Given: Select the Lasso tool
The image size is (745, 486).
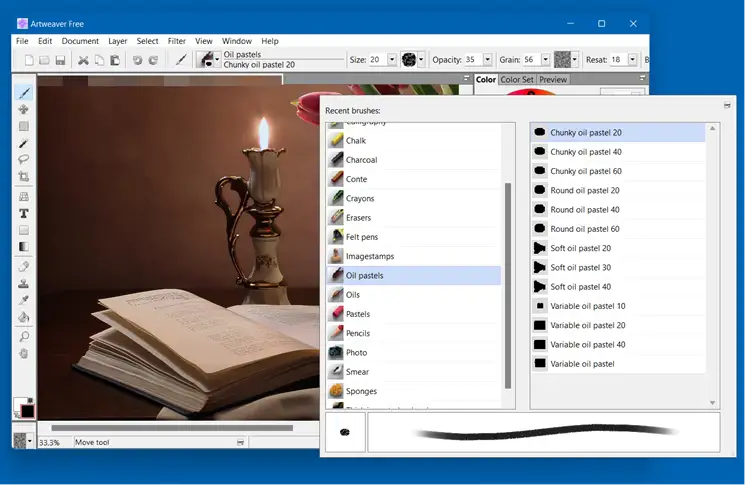Looking at the screenshot, I should coord(23,159).
